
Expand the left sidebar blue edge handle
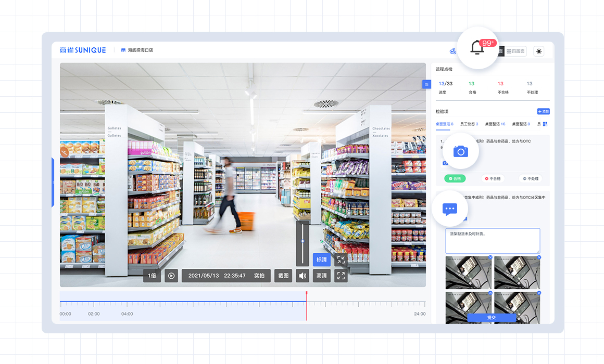[53, 183]
